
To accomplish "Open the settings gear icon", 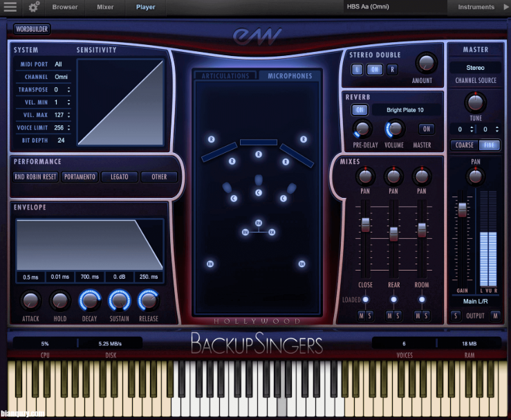I will (34, 7).
